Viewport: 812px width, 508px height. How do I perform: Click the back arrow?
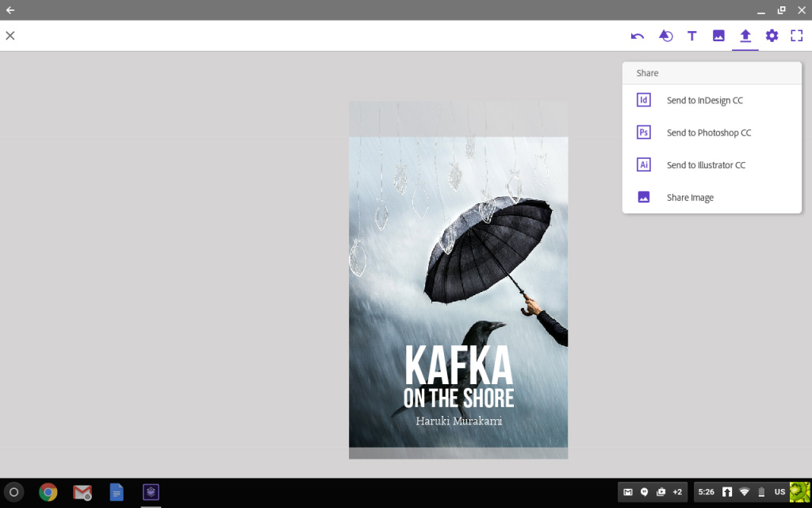(11, 10)
